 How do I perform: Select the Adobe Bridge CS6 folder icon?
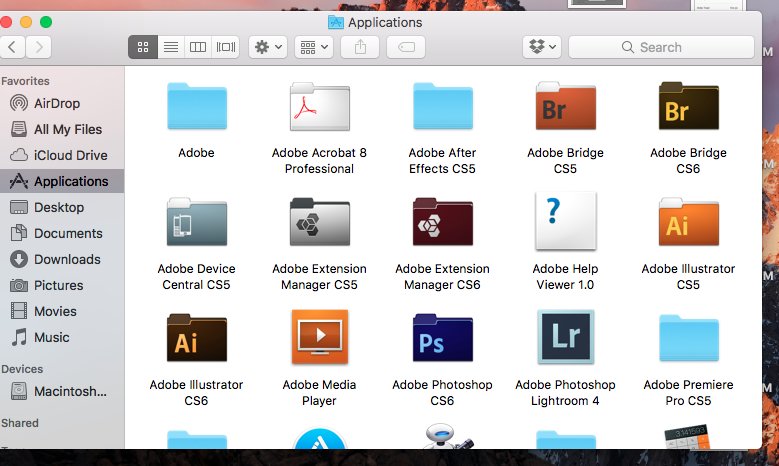coord(689,106)
